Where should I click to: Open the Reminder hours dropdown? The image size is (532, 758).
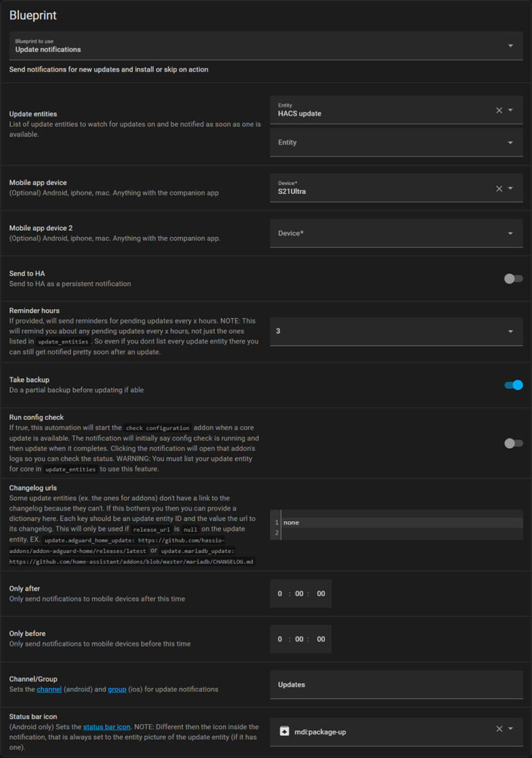(396, 331)
